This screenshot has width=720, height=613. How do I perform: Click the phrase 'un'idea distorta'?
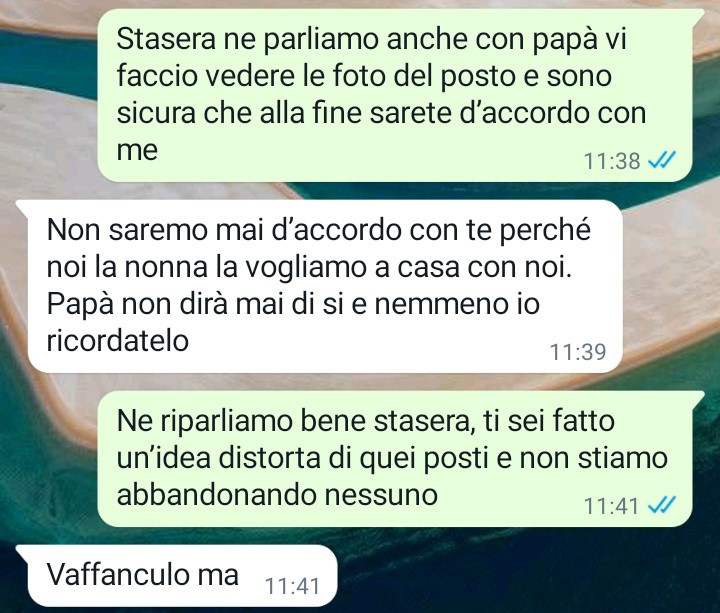coord(218,458)
